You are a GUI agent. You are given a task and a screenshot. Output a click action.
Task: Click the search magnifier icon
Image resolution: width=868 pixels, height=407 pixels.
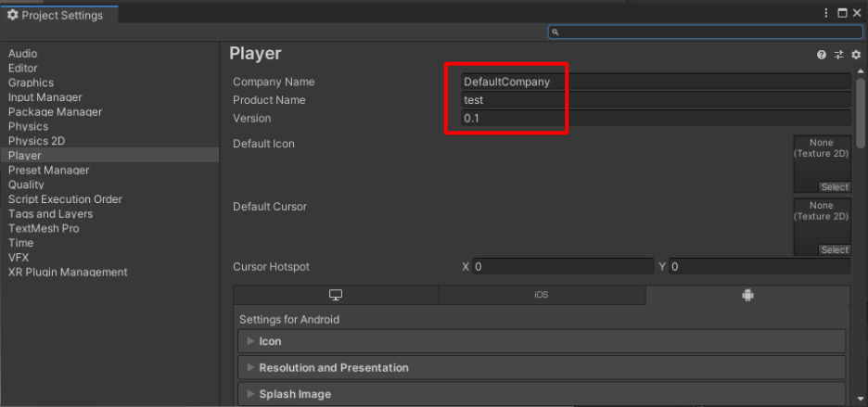pyautogui.click(x=555, y=32)
